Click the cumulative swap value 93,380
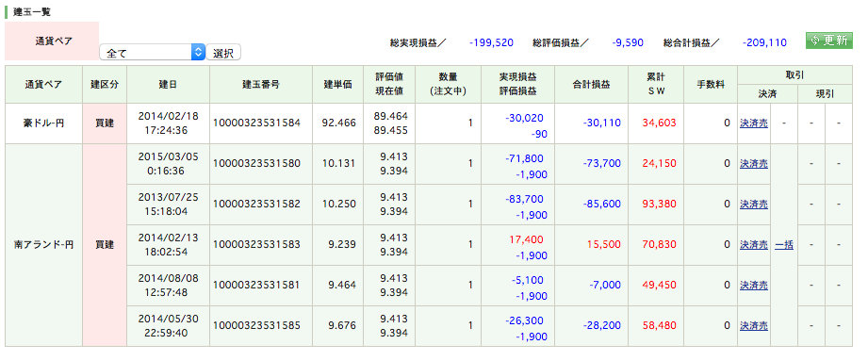 point(660,205)
